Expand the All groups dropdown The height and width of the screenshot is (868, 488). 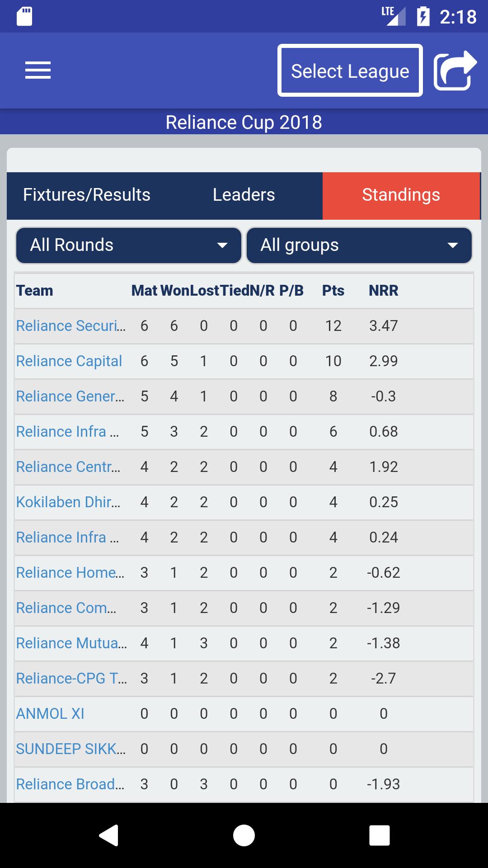[359, 245]
